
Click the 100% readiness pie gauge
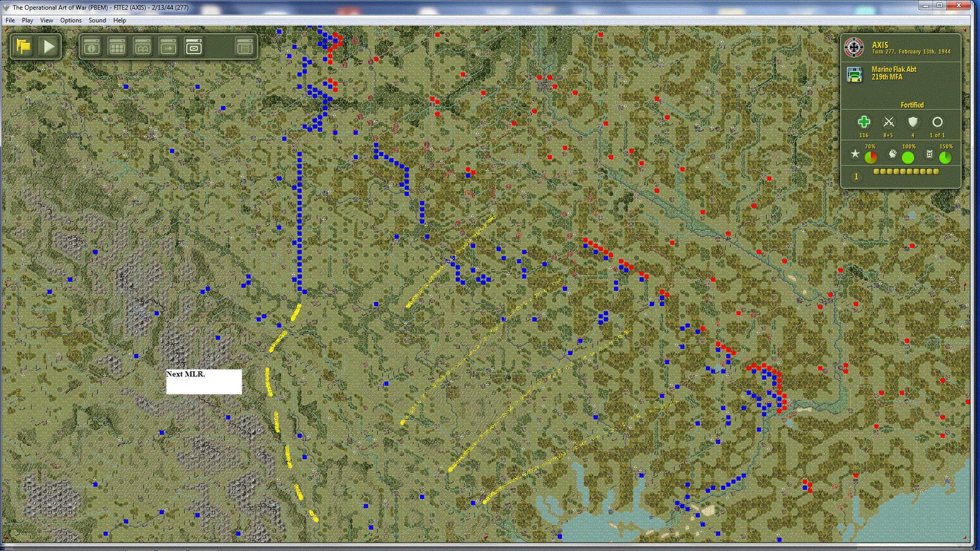click(908, 158)
